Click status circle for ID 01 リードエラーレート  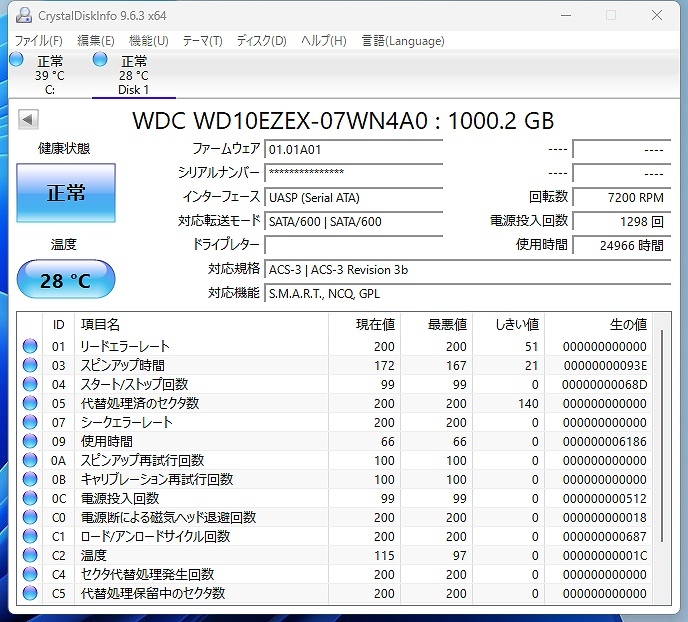[30, 346]
